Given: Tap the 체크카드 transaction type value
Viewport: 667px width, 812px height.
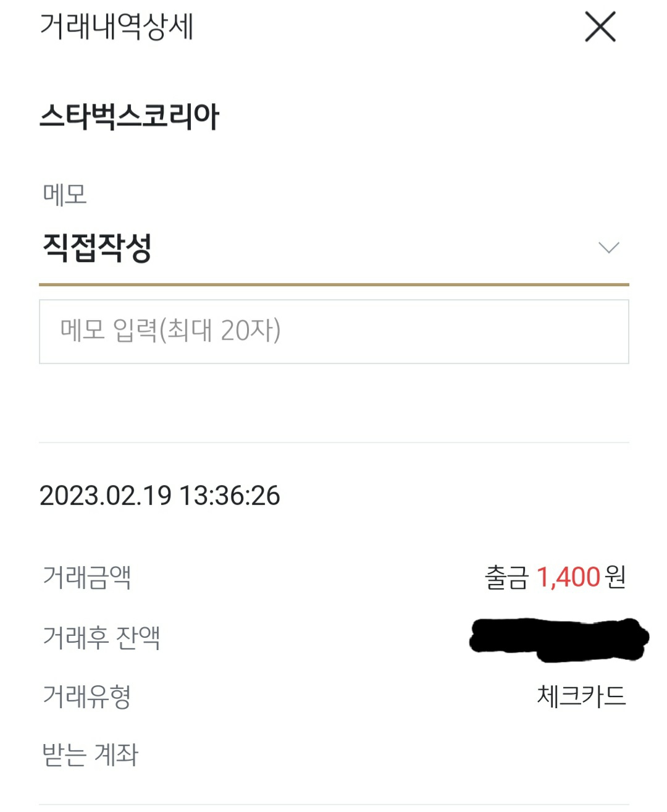Looking at the screenshot, I should pos(581,696).
